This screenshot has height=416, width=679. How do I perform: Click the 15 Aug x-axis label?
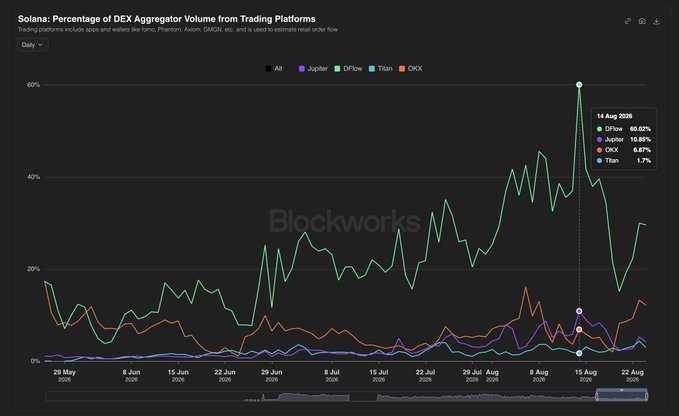(x=585, y=375)
